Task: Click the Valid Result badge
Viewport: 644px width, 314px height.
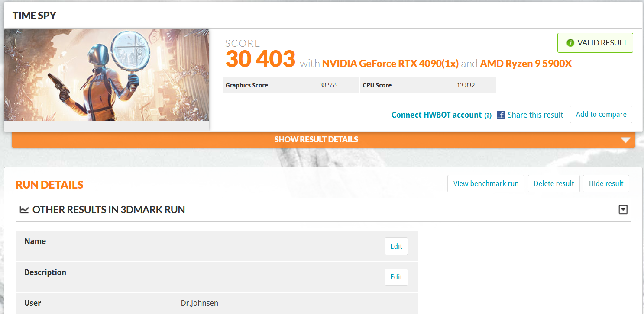Action: (595, 43)
